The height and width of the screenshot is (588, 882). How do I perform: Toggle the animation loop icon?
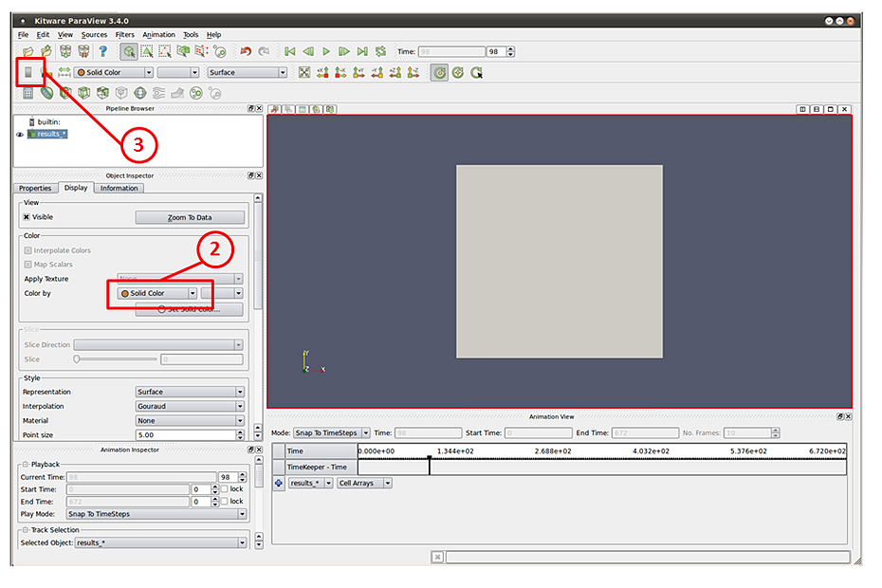tap(381, 52)
